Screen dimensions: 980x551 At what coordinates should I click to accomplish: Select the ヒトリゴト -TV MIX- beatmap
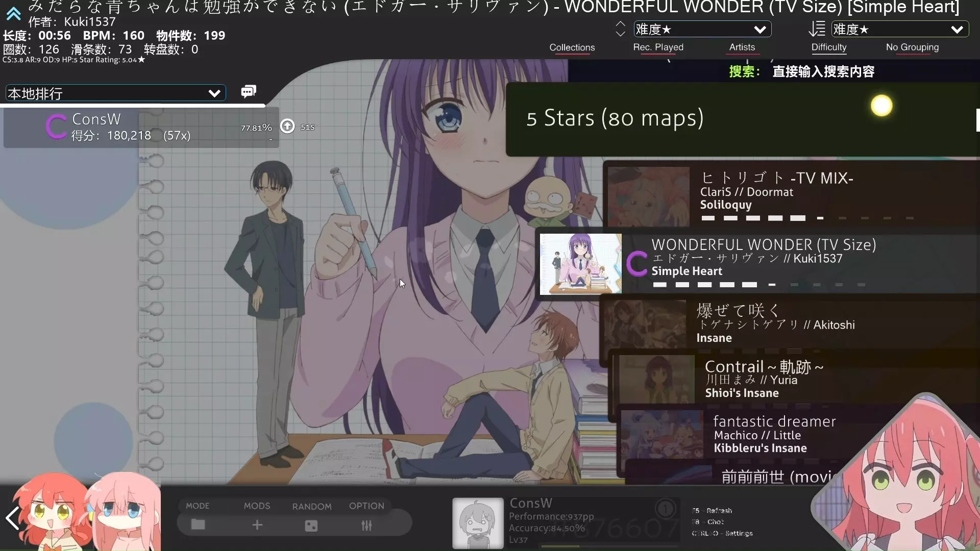[791, 194]
